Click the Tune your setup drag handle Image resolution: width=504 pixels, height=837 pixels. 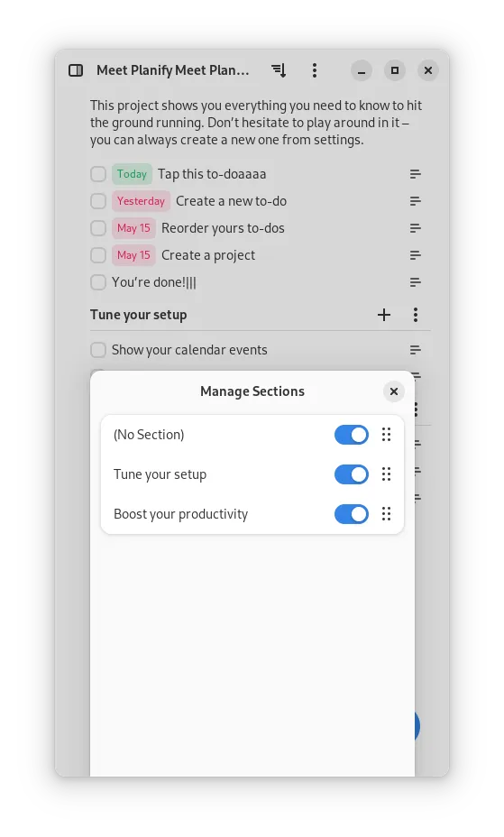point(386,474)
